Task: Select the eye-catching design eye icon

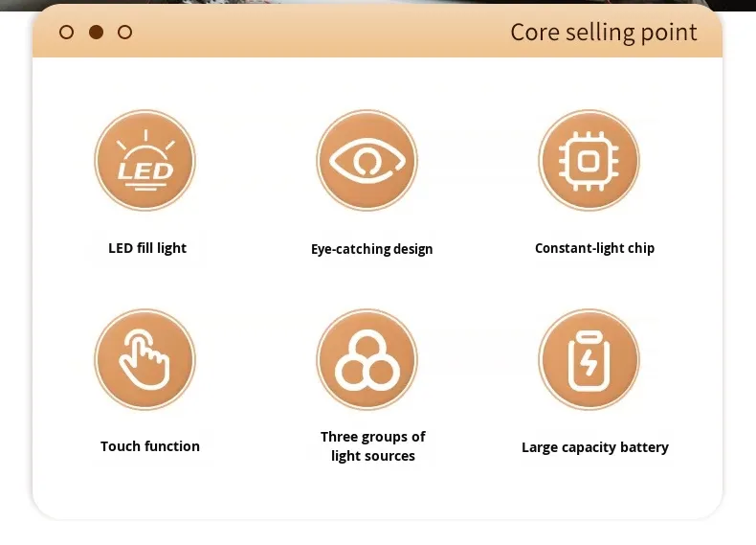Action: pos(367,160)
